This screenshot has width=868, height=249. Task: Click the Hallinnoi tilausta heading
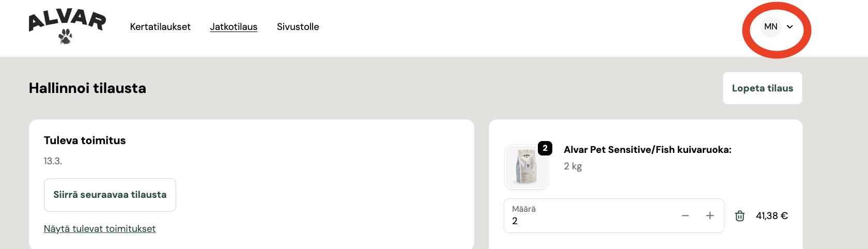(x=87, y=88)
